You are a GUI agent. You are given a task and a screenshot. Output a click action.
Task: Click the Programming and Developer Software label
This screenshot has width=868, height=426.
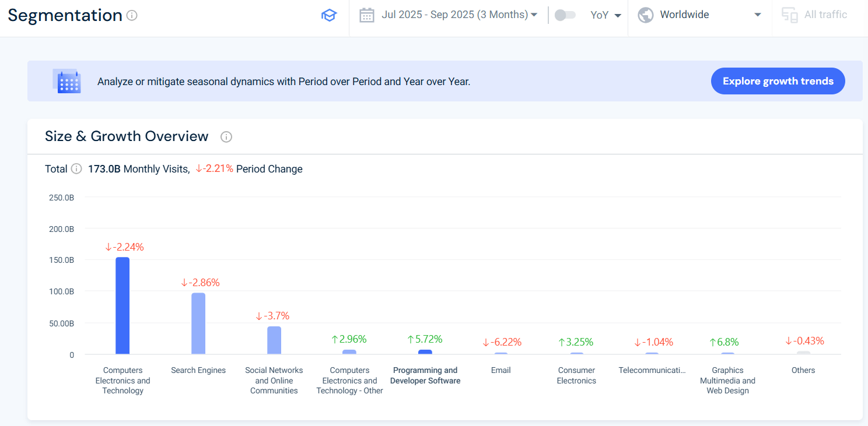[425, 375]
